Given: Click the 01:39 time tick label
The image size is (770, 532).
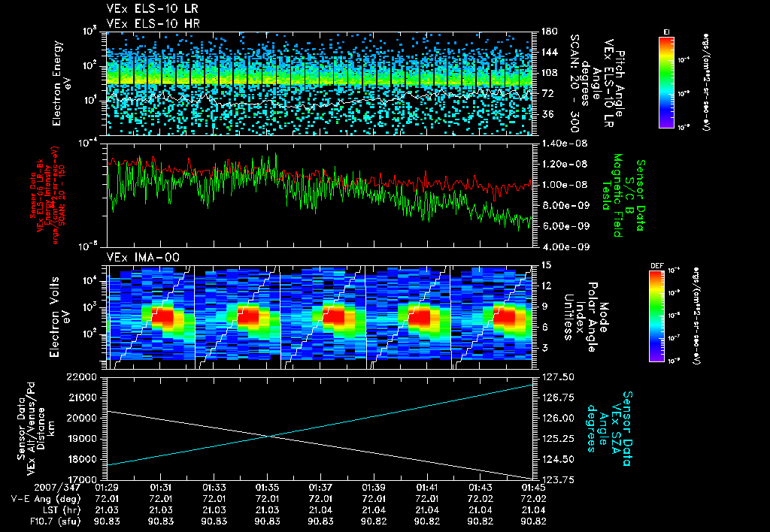Looking at the screenshot, I should (374, 488).
